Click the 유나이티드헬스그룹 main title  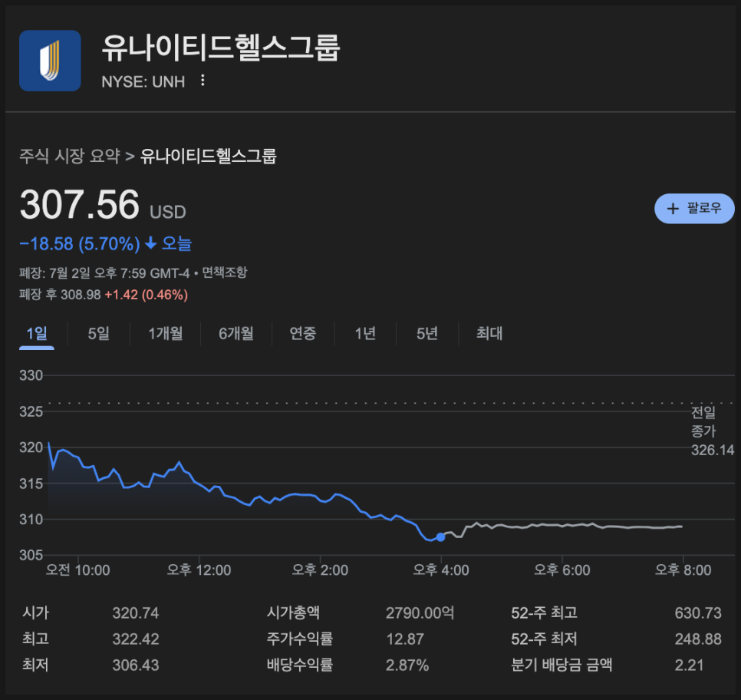(x=221, y=48)
